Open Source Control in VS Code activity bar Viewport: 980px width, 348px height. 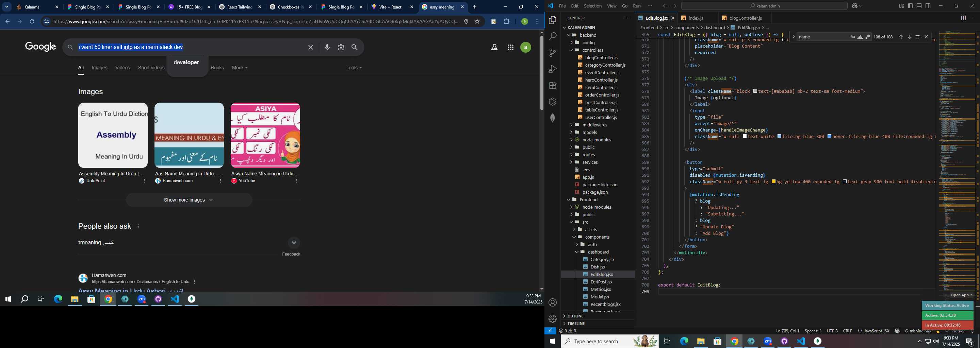click(x=552, y=53)
